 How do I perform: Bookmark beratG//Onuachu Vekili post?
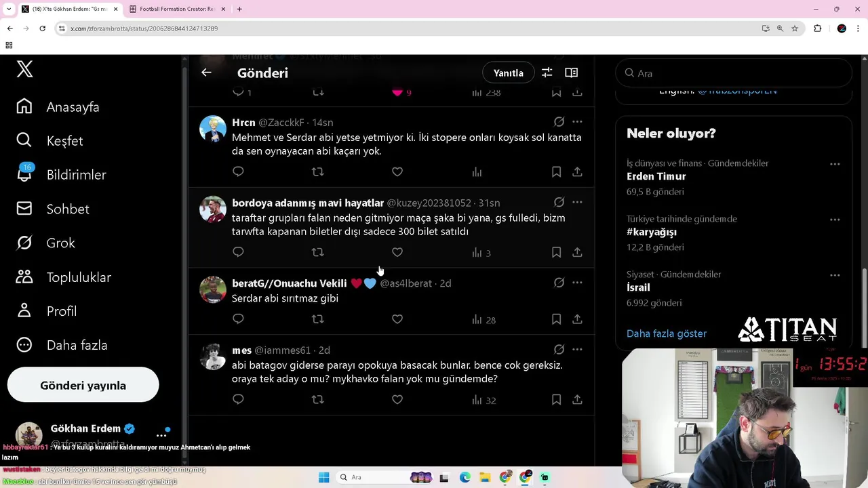click(556, 319)
